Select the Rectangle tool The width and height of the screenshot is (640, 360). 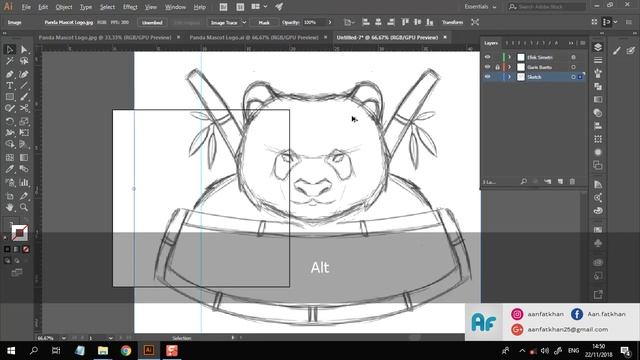click(x=10, y=97)
